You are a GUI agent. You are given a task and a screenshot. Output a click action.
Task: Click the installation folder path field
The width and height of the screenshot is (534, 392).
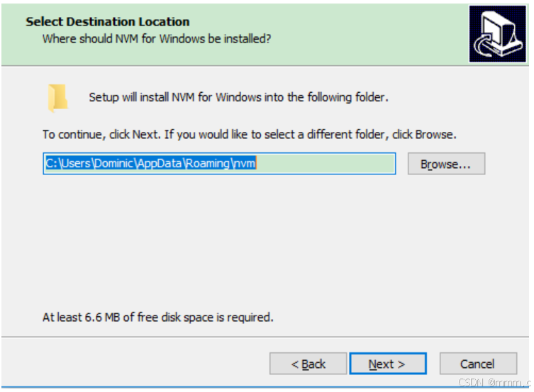[x=219, y=164]
